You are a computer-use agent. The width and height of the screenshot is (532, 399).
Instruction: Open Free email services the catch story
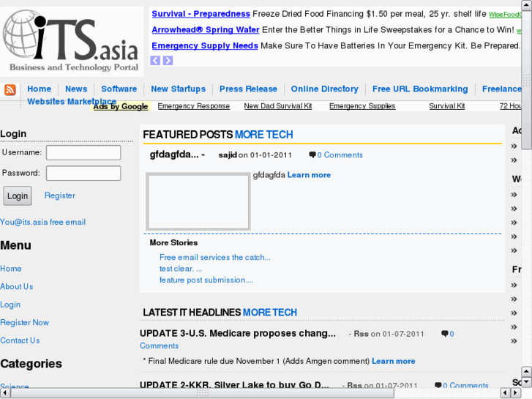pos(215,258)
